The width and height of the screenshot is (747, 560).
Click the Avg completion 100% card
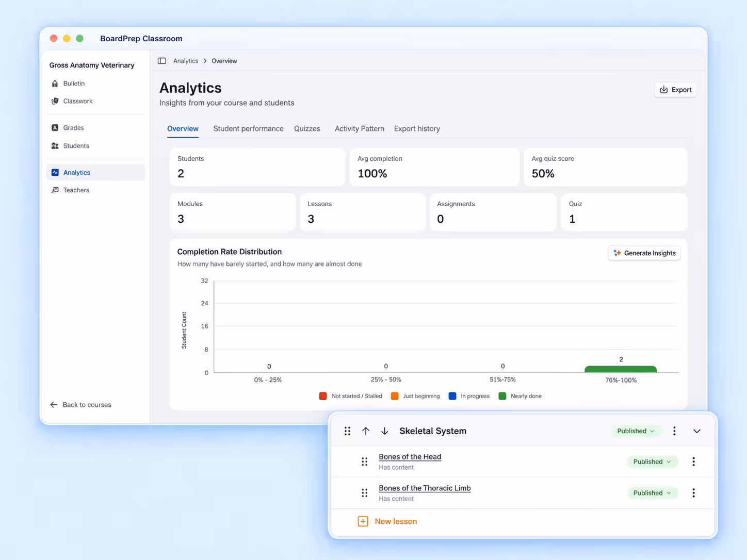434,167
